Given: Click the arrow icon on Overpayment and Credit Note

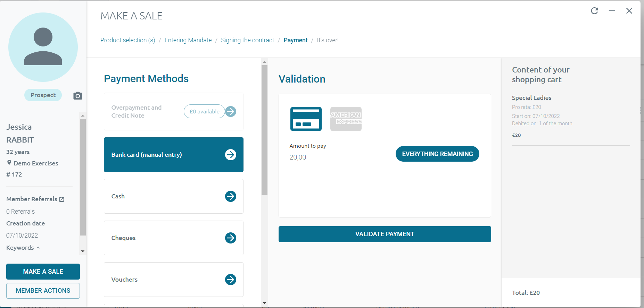Looking at the screenshot, I should 231,111.
